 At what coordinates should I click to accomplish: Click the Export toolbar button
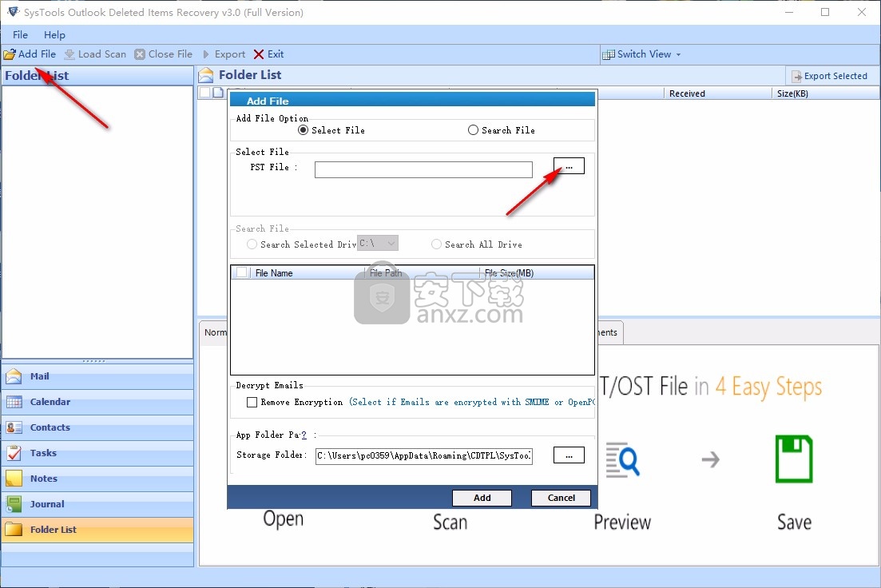[224, 54]
